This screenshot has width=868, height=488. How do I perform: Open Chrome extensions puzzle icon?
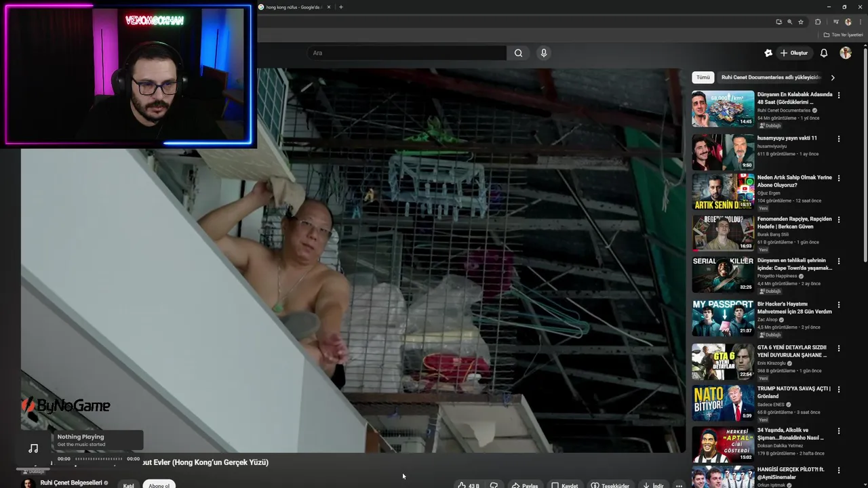pyautogui.click(x=818, y=22)
